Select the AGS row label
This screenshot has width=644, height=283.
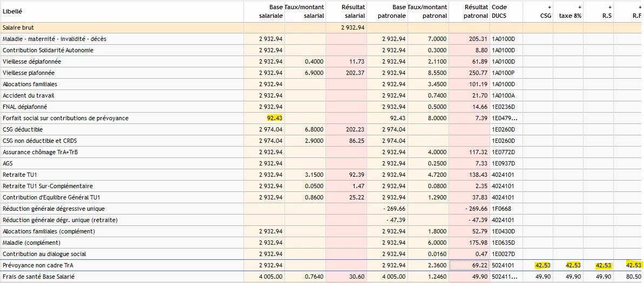[x=8, y=163]
